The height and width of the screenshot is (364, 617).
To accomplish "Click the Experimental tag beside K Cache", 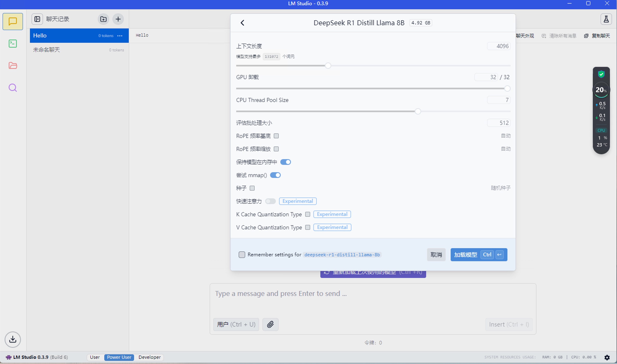I will (x=332, y=214).
